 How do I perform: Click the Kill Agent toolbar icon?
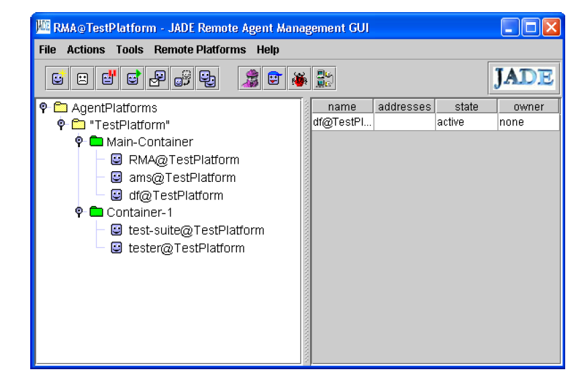[82, 79]
